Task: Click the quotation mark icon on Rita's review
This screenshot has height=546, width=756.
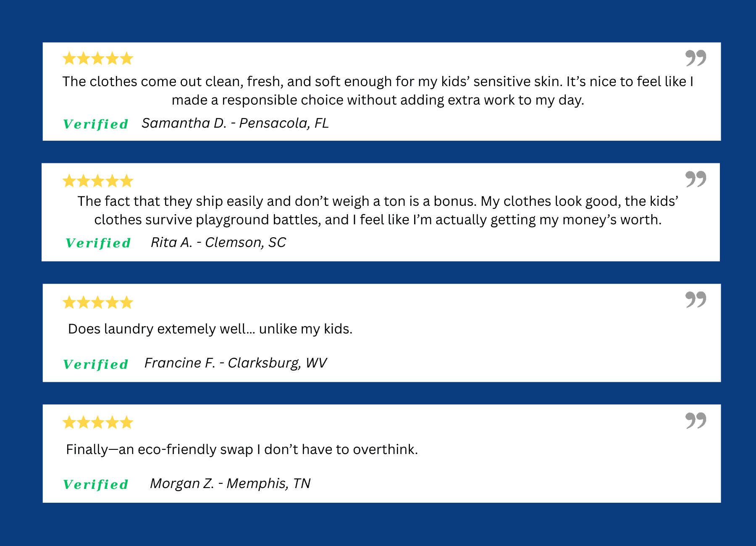Action: [x=696, y=179]
